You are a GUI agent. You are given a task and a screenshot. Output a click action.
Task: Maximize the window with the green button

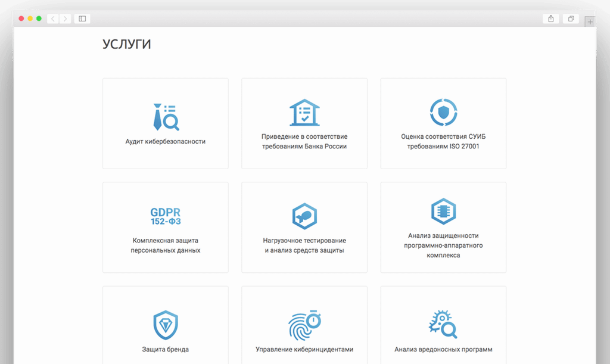39,18
